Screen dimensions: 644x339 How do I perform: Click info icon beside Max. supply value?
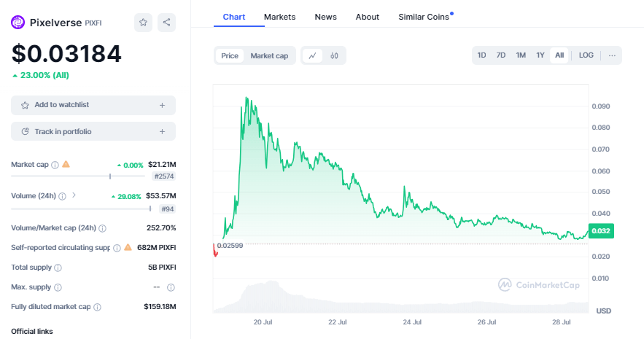tap(171, 288)
